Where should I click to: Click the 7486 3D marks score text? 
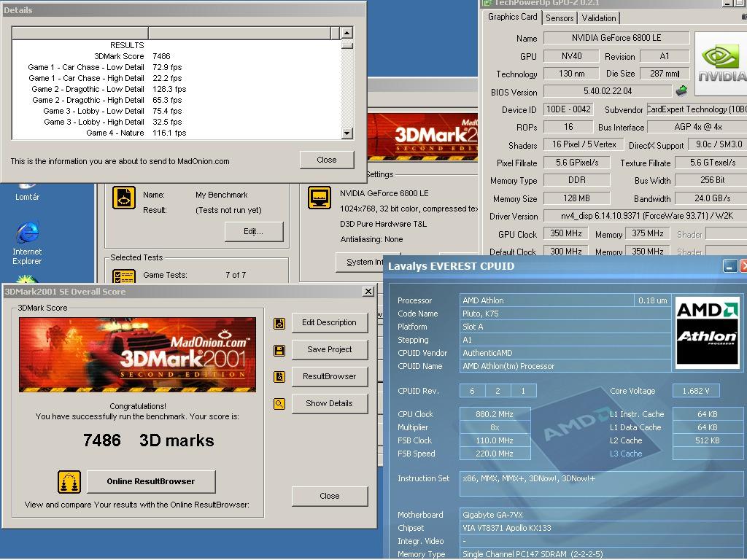pos(149,440)
